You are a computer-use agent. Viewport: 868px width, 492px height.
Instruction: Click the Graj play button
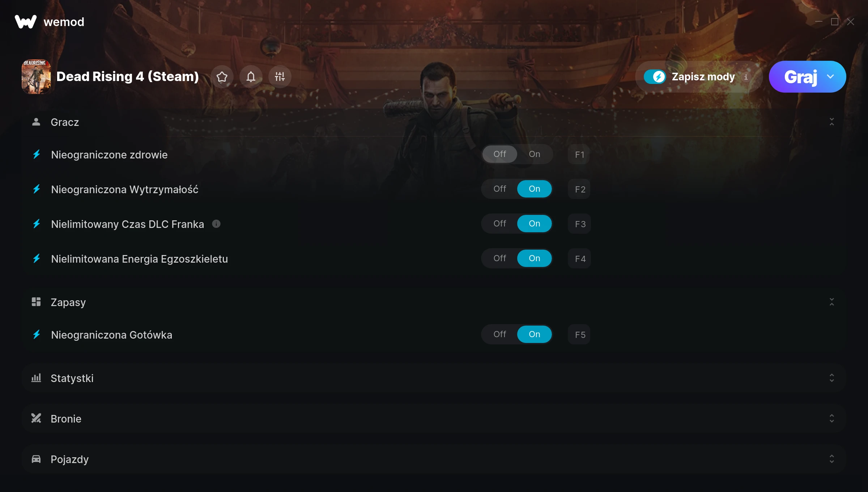tap(800, 77)
